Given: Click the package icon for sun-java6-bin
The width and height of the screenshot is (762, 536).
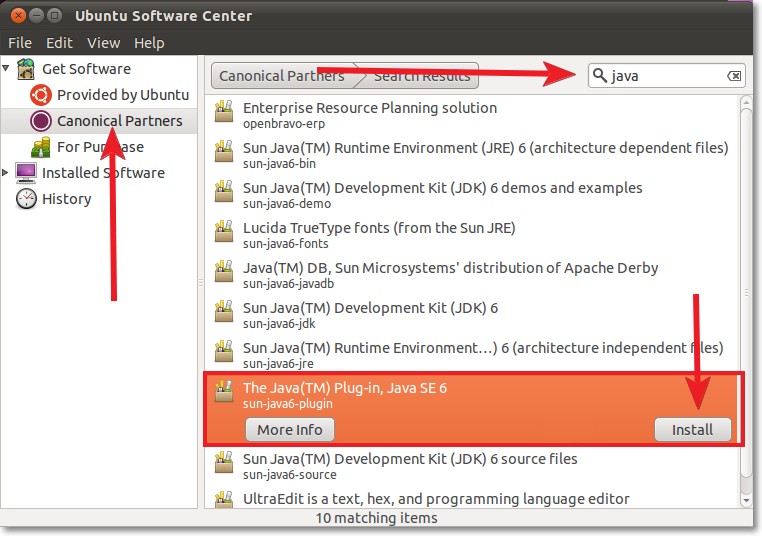Looking at the screenshot, I should click(224, 151).
